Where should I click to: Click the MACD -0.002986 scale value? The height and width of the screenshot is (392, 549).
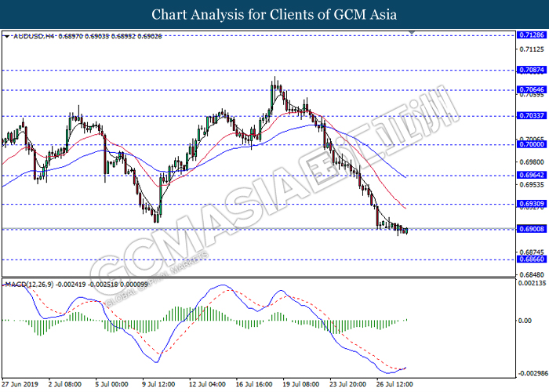tap(533, 373)
